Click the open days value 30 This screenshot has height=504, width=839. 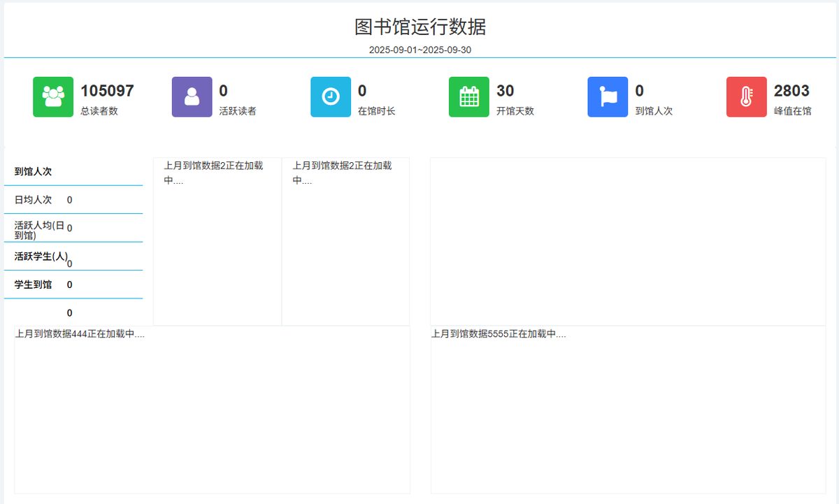[505, 91]
